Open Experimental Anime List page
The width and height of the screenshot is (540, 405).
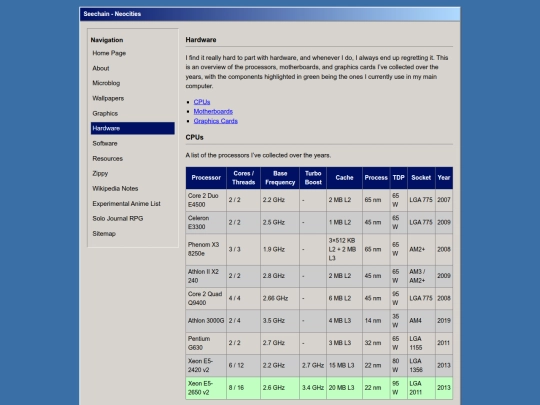[x=133, y=204]
